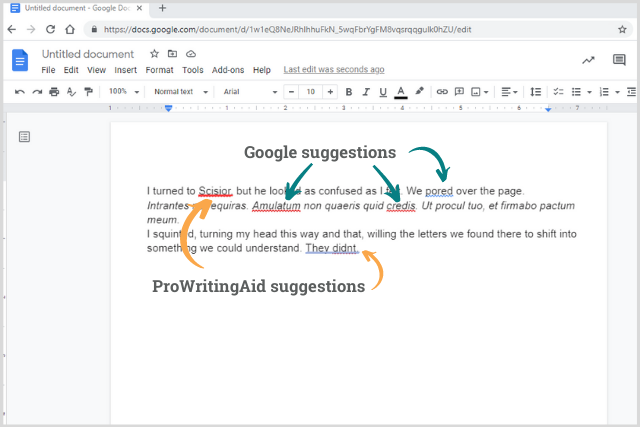Click the Move to folder icon
This screenshot has height=427, width=640.
point(172,53)
